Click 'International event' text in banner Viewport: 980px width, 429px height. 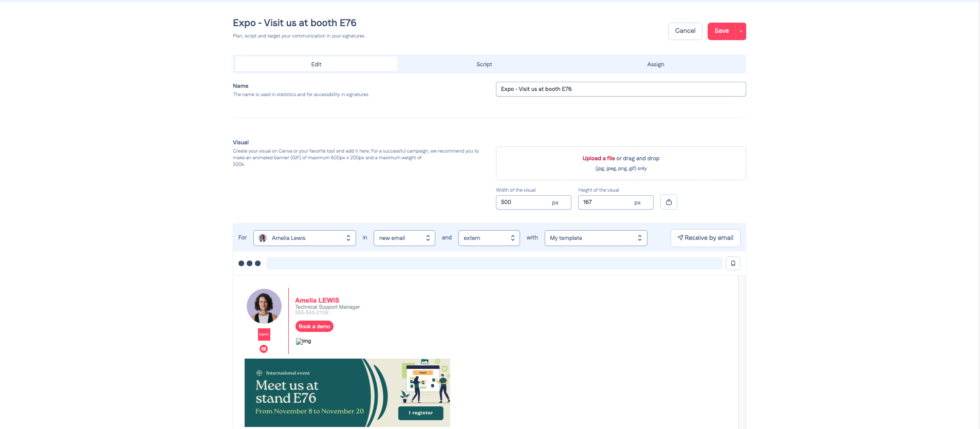pos(288,373)
